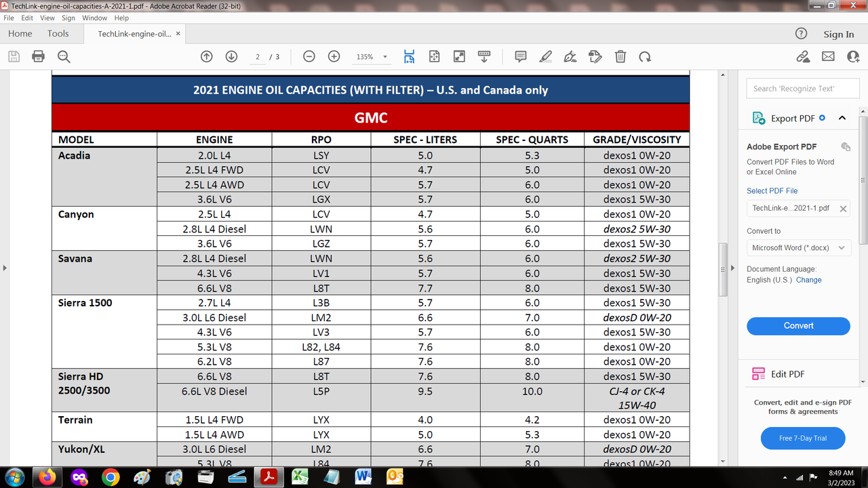Click the document scrollbar down arrow
Viewport: 868px width, 488px height.
coord(723,462)
